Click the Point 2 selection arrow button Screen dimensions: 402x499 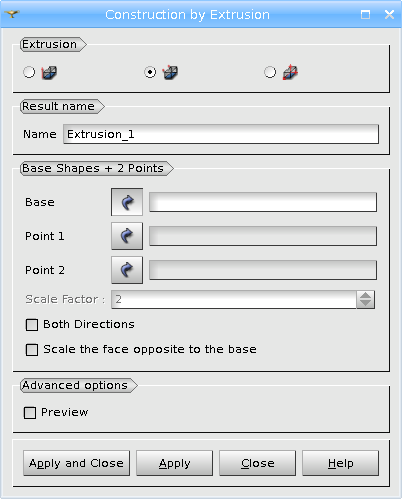tap(127, 270)
